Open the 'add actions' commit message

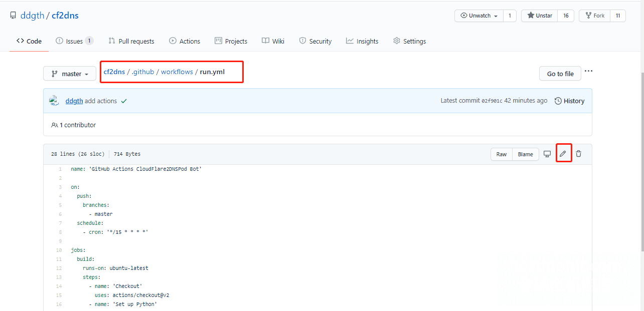click(x=101, y=101)
